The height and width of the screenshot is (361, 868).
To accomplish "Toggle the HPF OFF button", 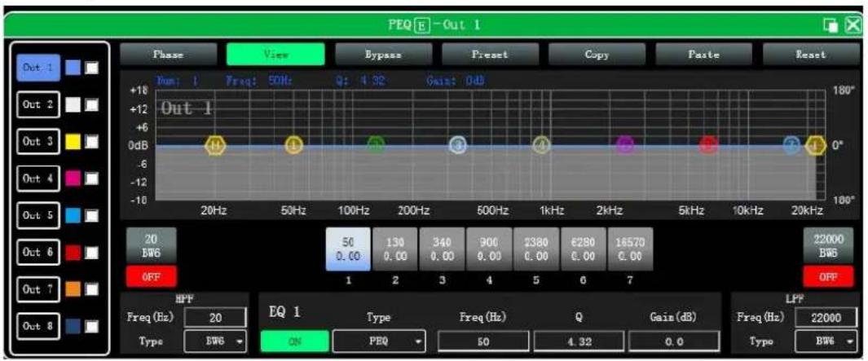I will coord(152,275).
